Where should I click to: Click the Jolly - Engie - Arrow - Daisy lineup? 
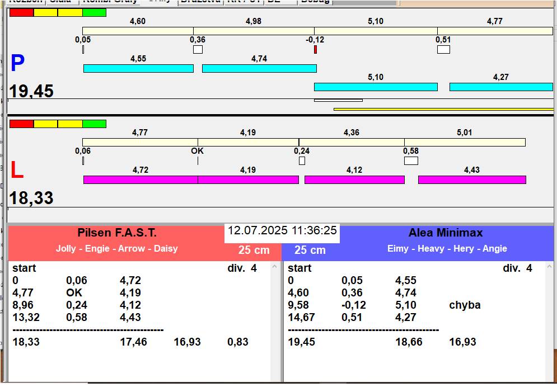point(117,248)
